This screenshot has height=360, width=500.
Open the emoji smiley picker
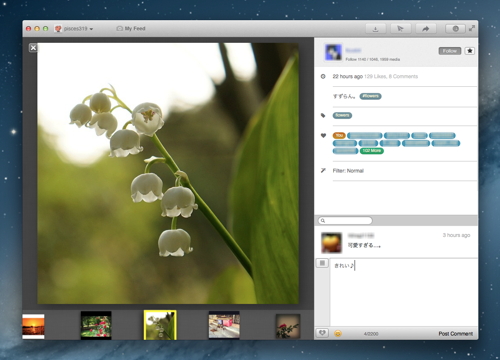point(338,333)
